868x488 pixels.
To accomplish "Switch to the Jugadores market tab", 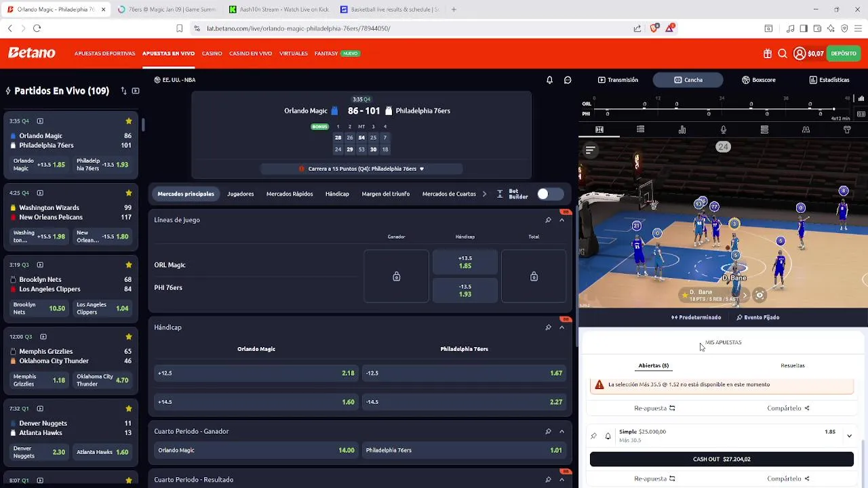I will pyautogui.click(x=241, y=194).
